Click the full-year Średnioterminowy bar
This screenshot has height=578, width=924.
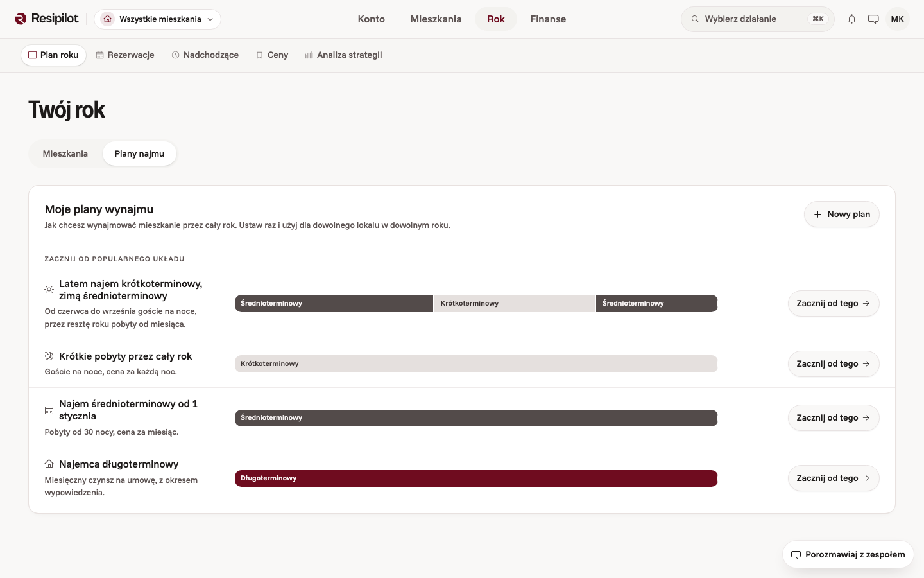[475, 418]
